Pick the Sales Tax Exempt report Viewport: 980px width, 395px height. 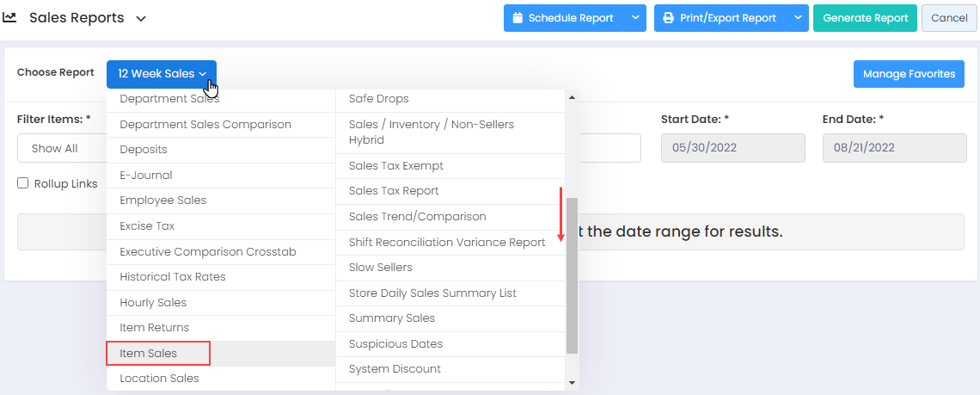(x=450, y=166)
